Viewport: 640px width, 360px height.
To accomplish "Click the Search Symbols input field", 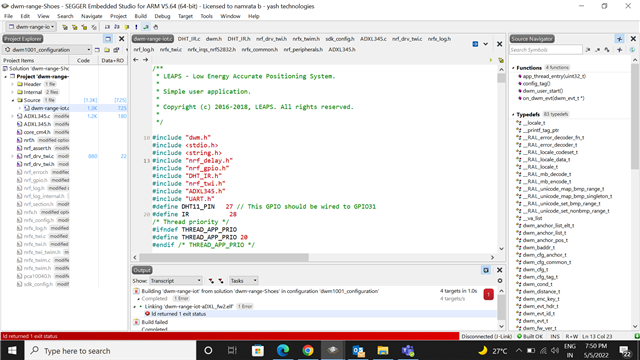I will [546, 50].
